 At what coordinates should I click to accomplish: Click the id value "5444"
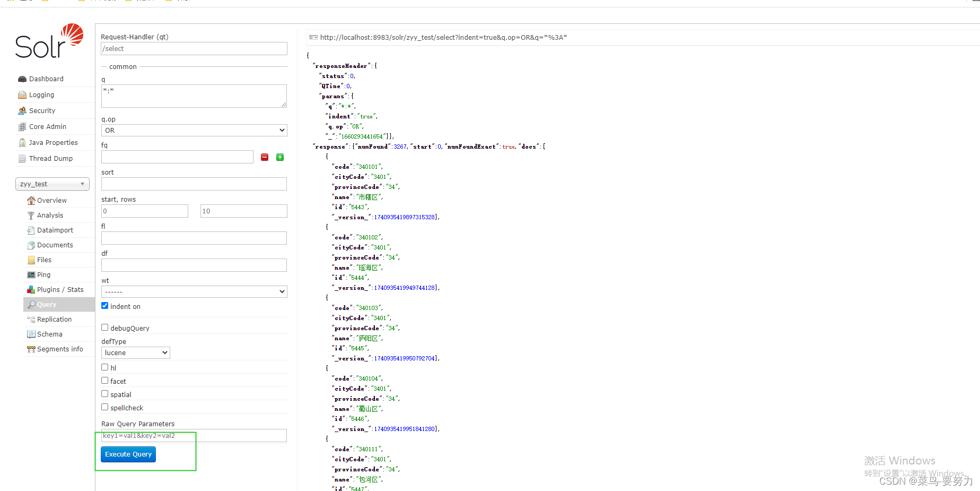[x=358, y=278]
